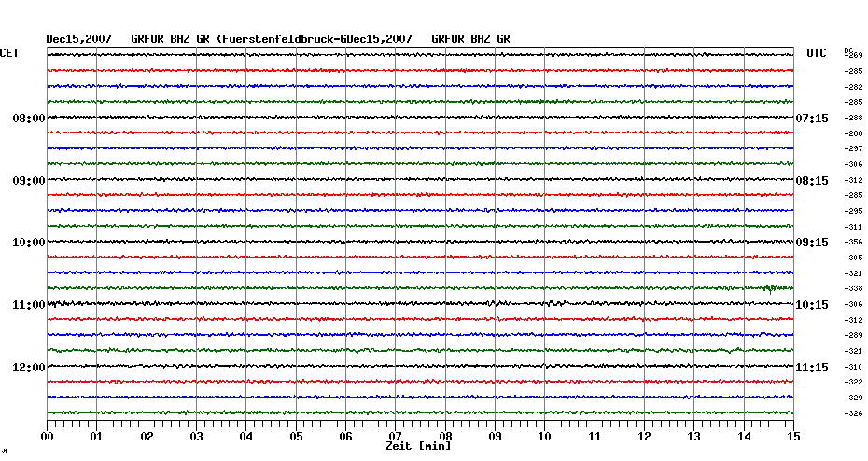The height and width of the screenshot is (461, 868).
Task: Click the seismic spike on the green 10:45 trace
Action: coord(770,288)
